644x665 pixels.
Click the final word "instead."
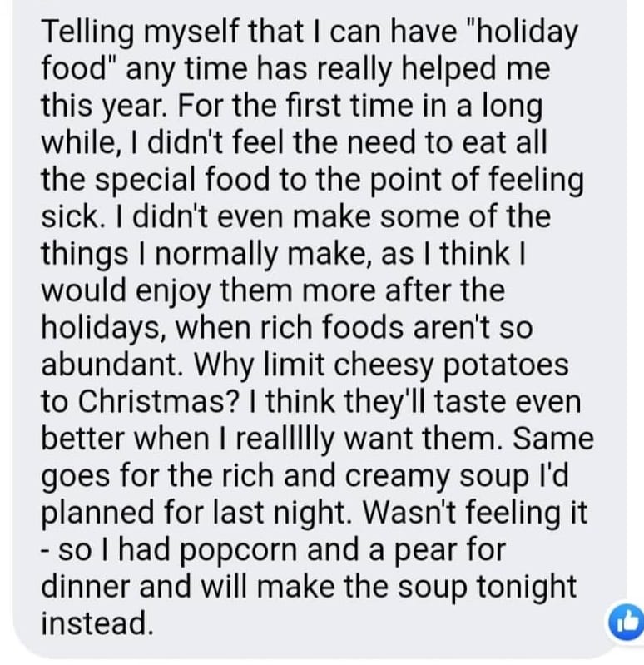click(98, 619)
